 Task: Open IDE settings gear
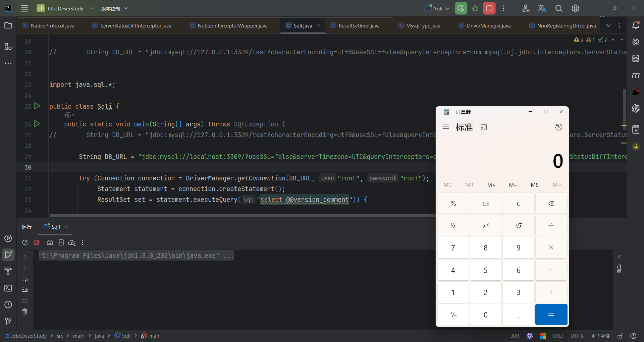pos(576,8)
